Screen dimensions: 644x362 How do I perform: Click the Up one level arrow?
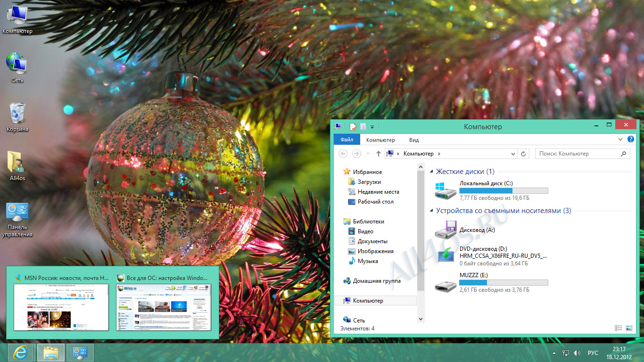[378, 154]
